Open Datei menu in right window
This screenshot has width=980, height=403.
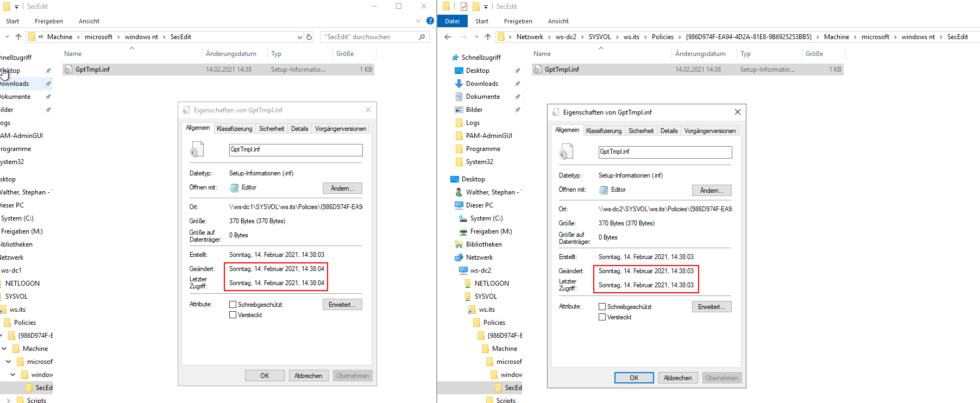pyautogui.click(x=452, y=21)
